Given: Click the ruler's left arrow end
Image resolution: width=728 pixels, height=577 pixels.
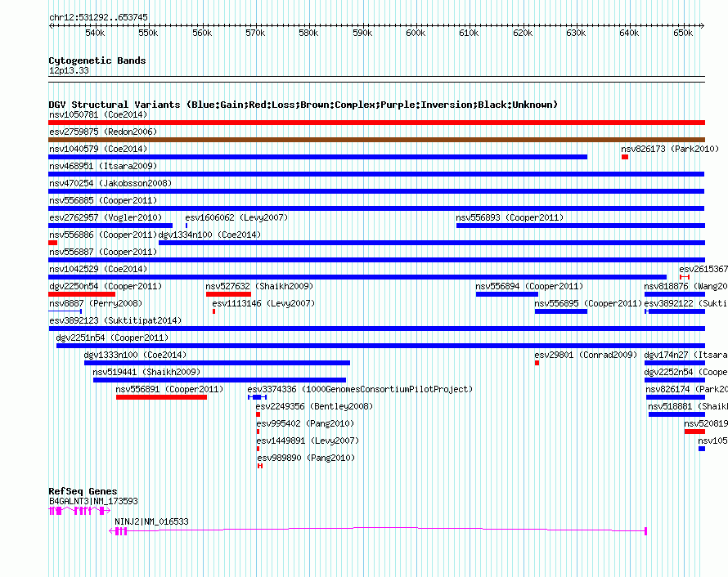Looking at the screenshot, I should 51,25.
